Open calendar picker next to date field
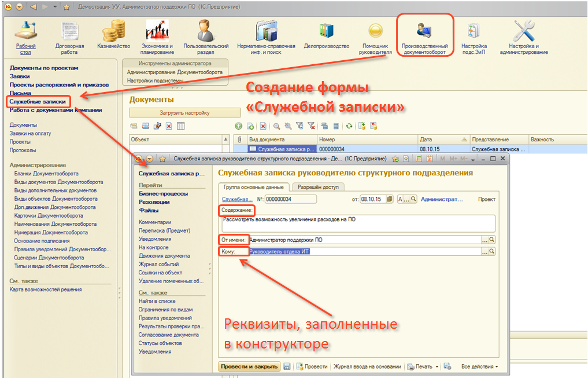Image resolution: width=588 pixels, height=378 pixels. 390,199
